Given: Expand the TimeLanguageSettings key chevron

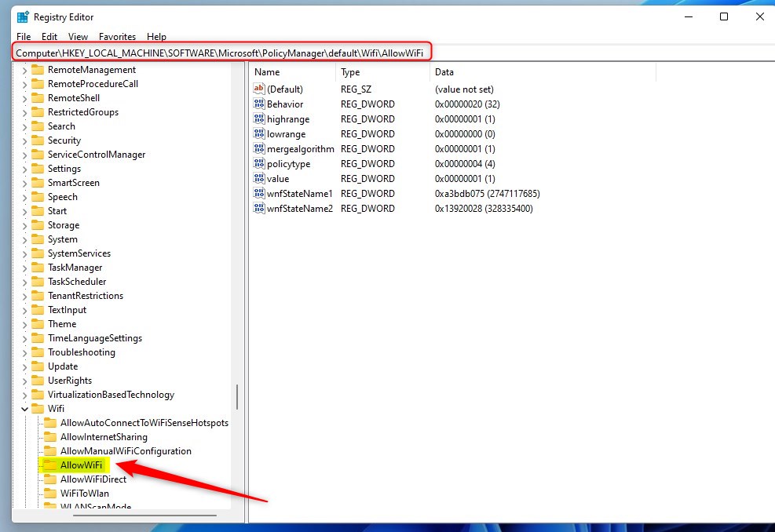Looking at the screenshot, I should pos(24,338).
